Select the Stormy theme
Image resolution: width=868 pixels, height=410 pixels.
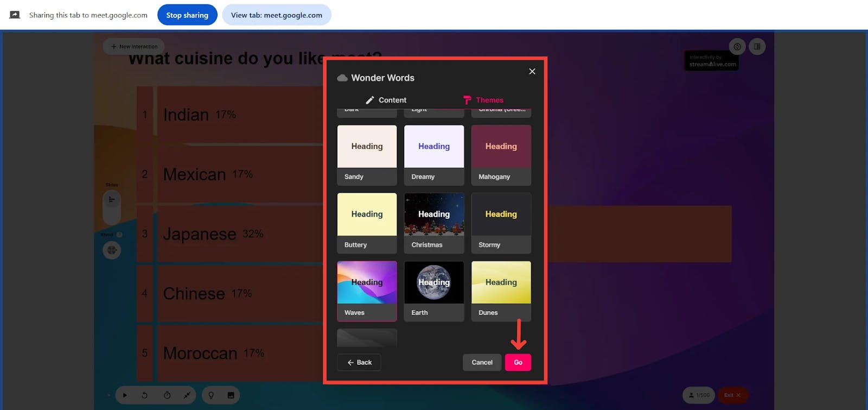[x=501, y=223]
